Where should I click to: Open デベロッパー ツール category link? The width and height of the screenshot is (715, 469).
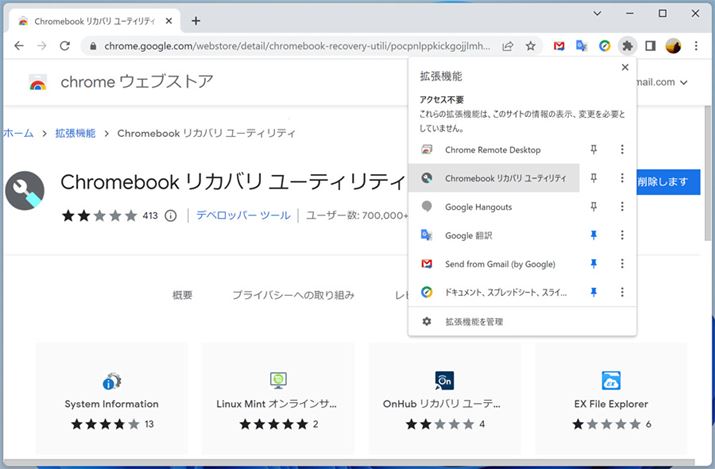pos(243,215)
